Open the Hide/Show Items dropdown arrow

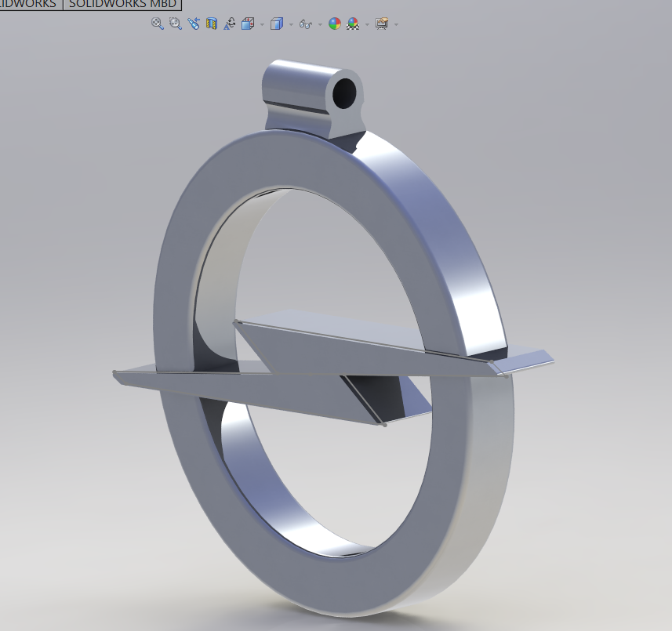pos(320,24)
